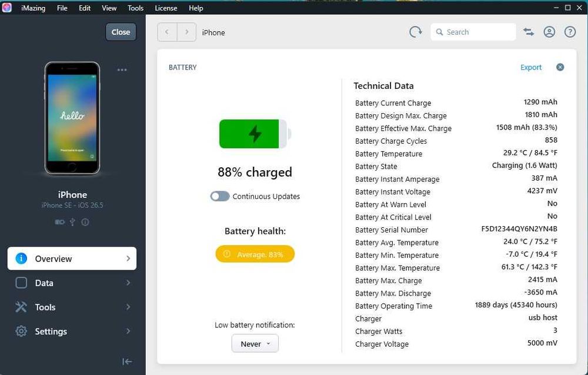The height and width of the screenshot is (375, 588).
Task: Toggle Continuous Updates switch
Action: point(220,196)
